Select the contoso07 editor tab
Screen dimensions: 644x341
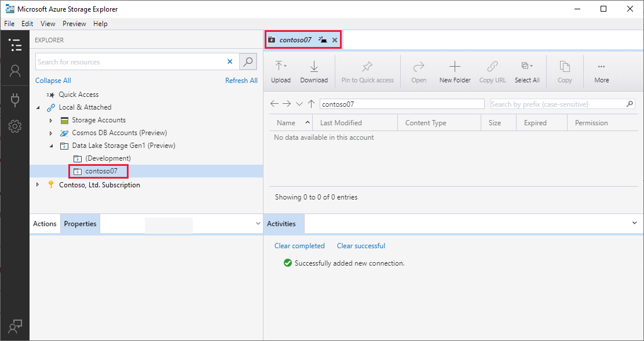tap(295, 40)
